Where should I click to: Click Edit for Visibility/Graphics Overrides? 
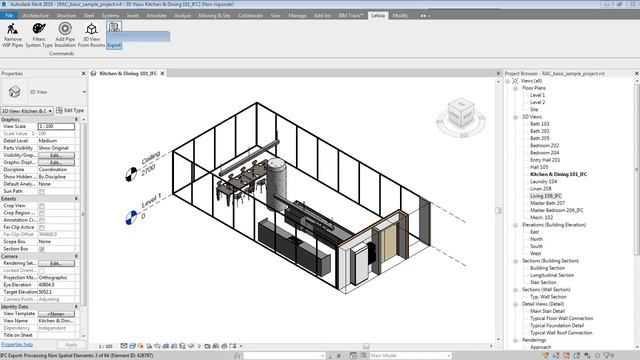[x=56, y=156]
